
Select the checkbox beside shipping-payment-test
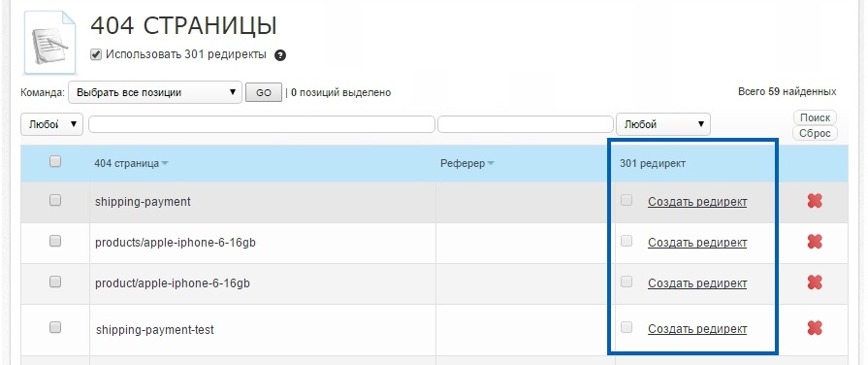point(55,327)
